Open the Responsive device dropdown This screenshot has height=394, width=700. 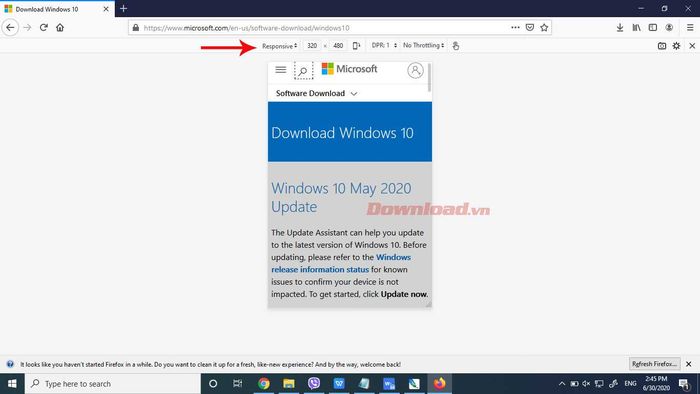279,46
